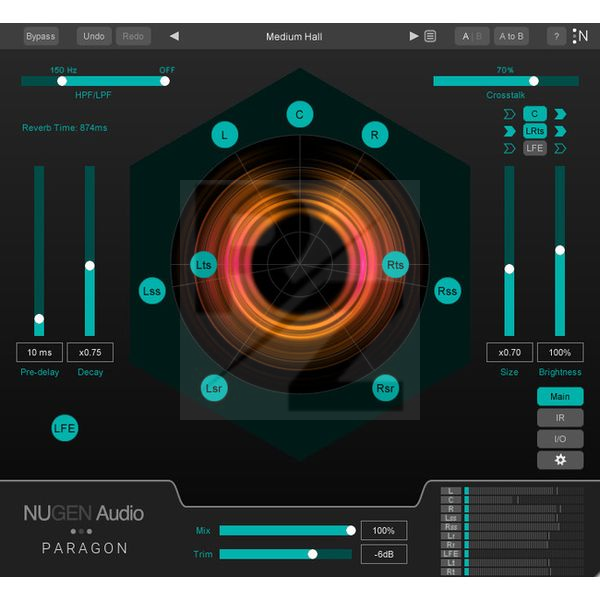
Task: Switch to the Main view tab
Action: click(560, 396)
